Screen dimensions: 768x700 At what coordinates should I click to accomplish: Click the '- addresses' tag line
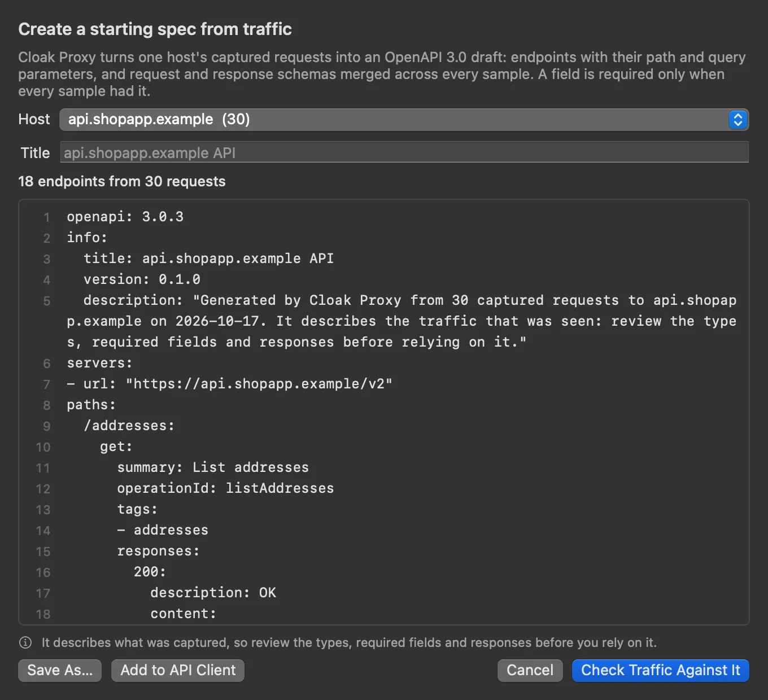[163, 530]
